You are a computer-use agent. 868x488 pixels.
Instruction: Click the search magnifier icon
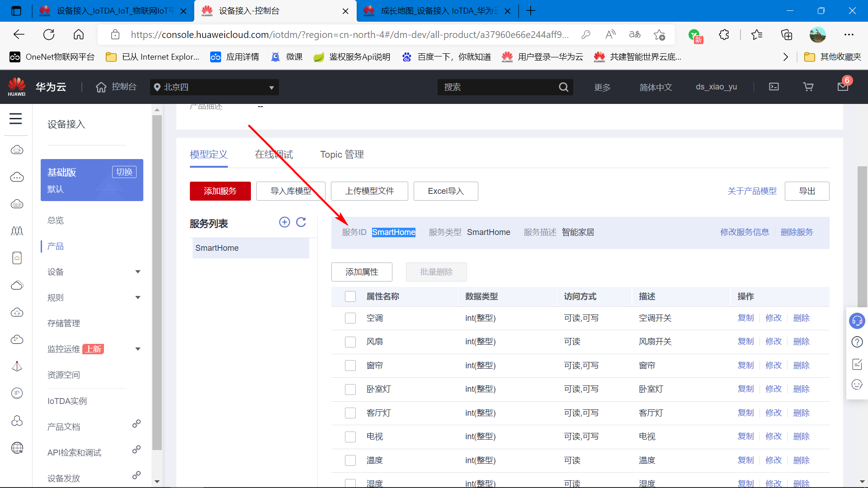pos(563,87)
